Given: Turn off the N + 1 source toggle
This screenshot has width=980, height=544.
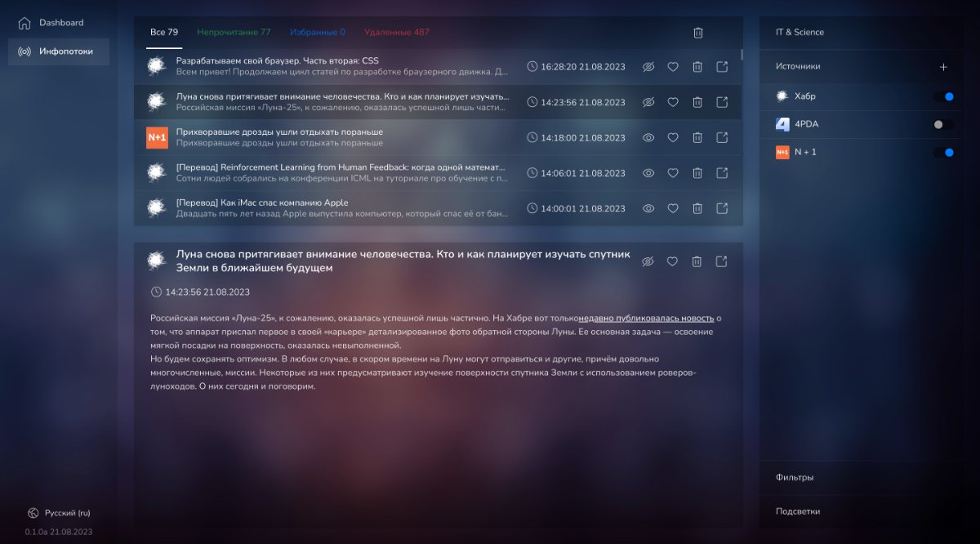Looking at the screenshot, I should [x=943, y=152].
